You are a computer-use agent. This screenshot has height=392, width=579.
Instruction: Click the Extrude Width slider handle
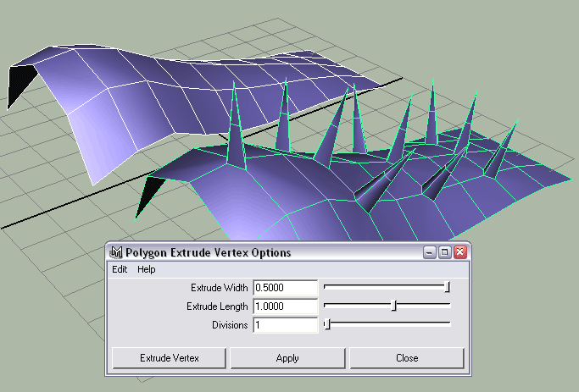[x=447, y=288]
